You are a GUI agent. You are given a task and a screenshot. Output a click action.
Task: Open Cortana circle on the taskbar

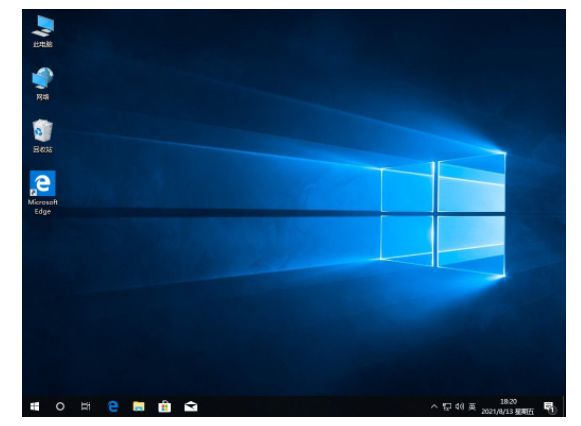[60, 406]
